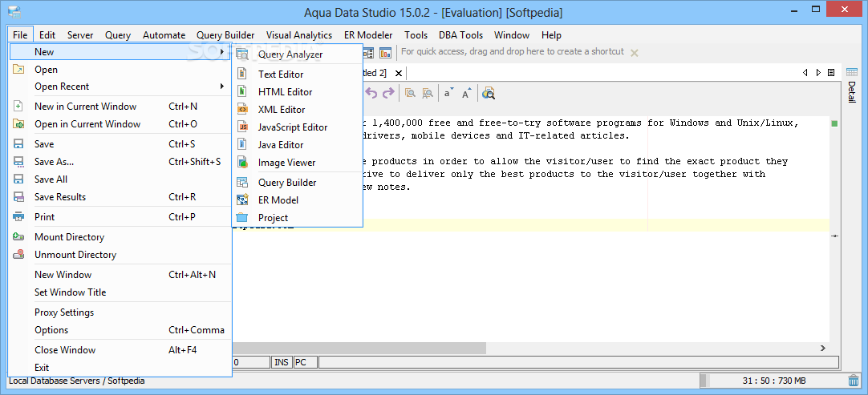Open the Help menu
This screenshot has height=395, width=868.
[551, 35]
